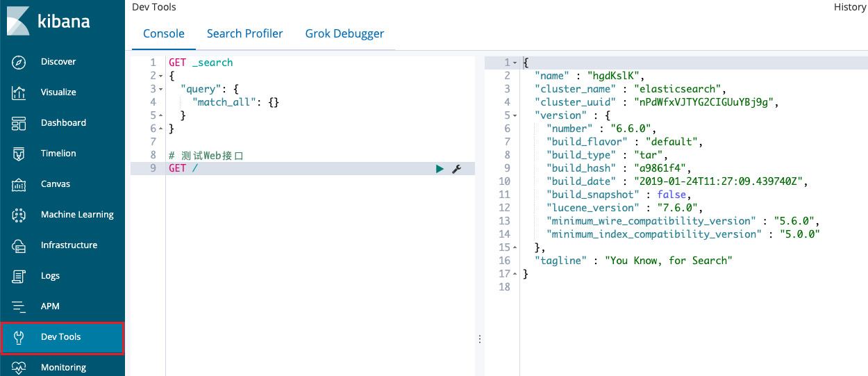Go to Logs in the sidebar

pos(50,276)
